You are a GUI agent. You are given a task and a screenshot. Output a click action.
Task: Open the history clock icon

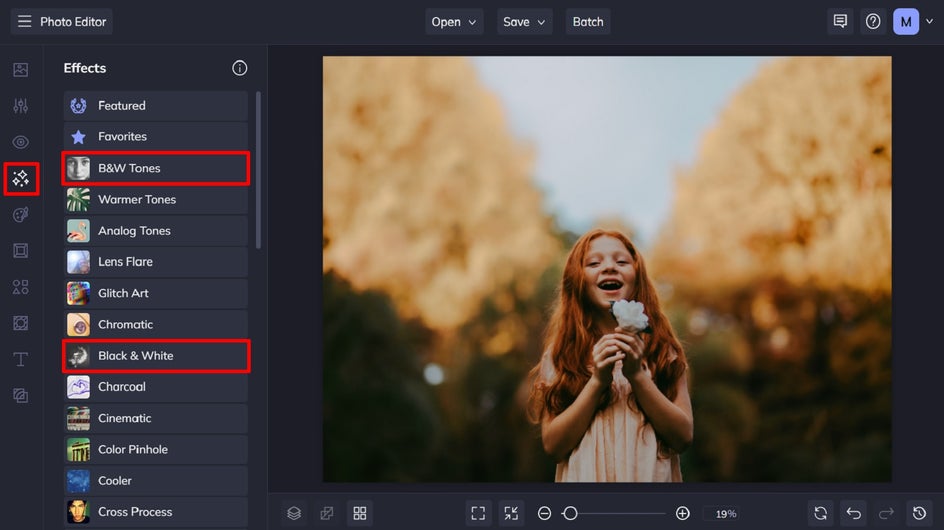[x=919, y=513]
